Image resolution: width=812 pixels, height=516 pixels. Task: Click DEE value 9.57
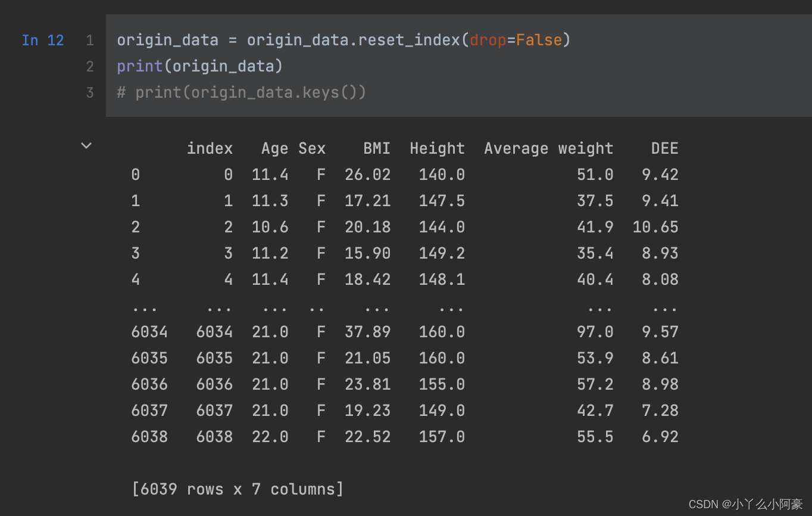pyautogui.click(x=660, y=332)
